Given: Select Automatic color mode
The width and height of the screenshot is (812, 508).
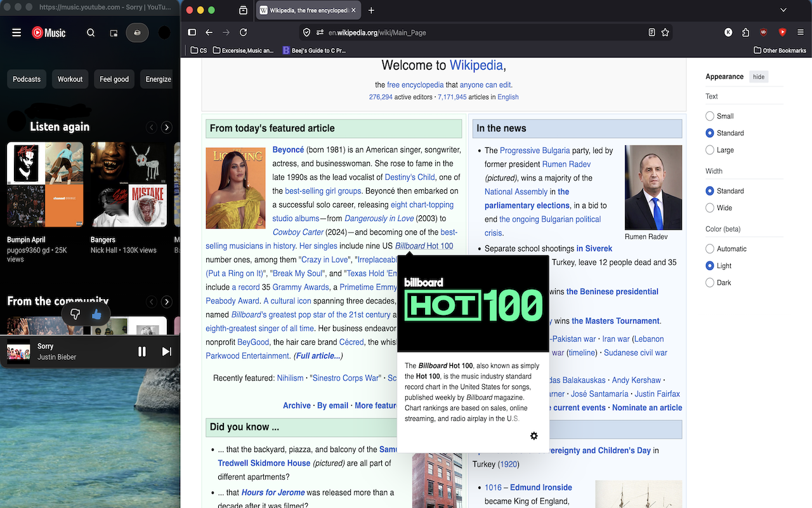Looking at the screenshot, I should coord(710,249).
